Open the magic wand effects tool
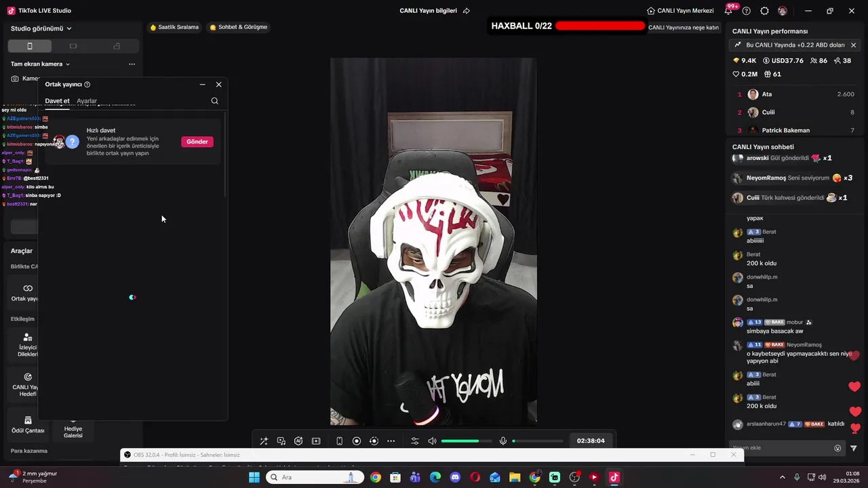The height and width of the screenshot is (488, 868). [x=264, y=441]
